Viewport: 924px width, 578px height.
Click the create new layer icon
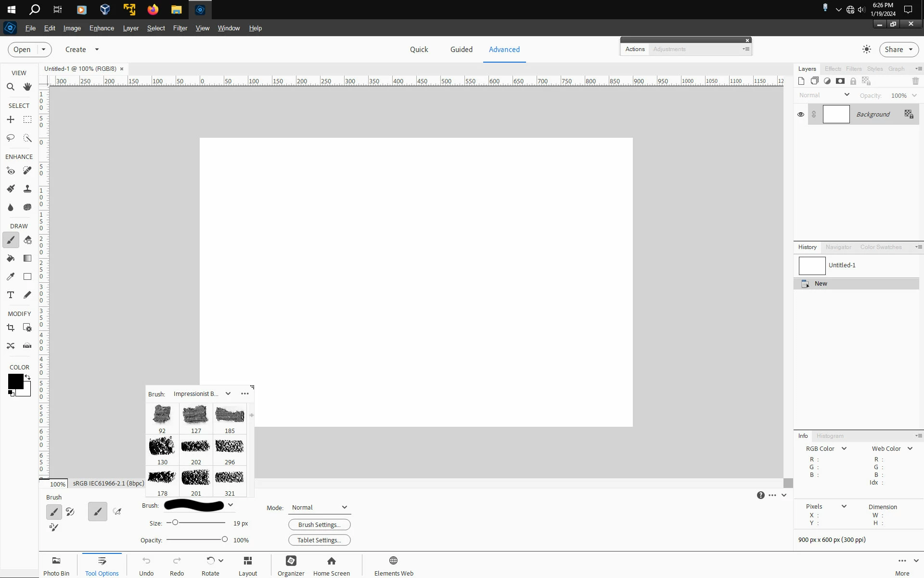point(801,81)
